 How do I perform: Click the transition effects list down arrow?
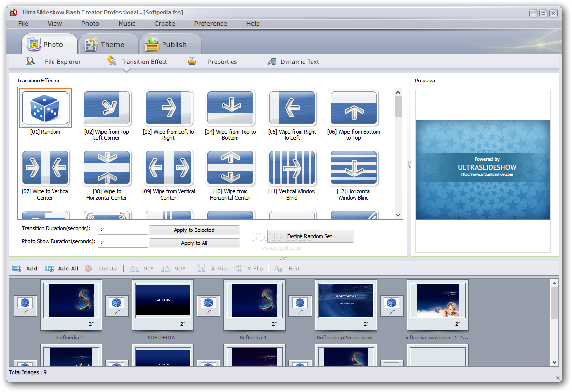pos(398,215)
